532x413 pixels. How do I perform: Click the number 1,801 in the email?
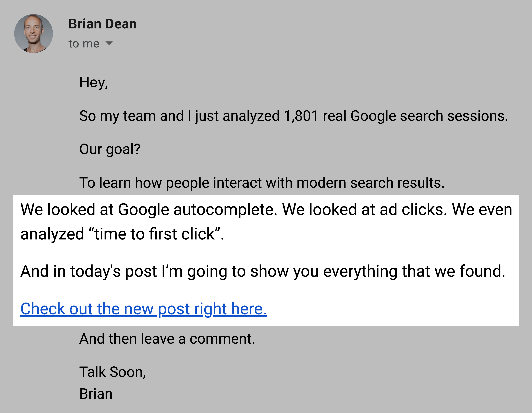(301, 116)
